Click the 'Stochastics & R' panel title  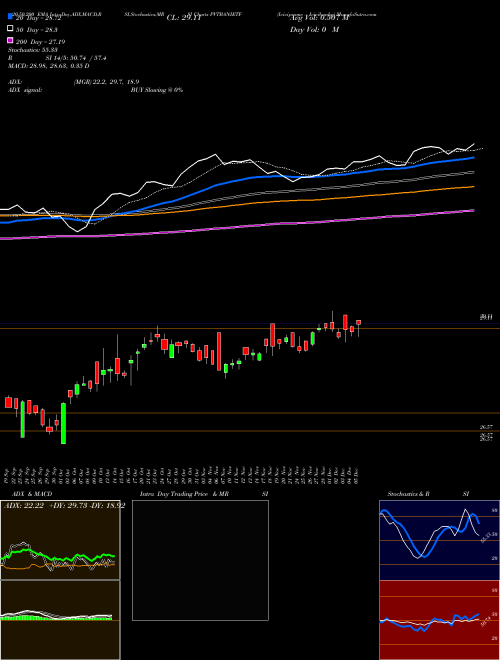(x=408, y=494)
